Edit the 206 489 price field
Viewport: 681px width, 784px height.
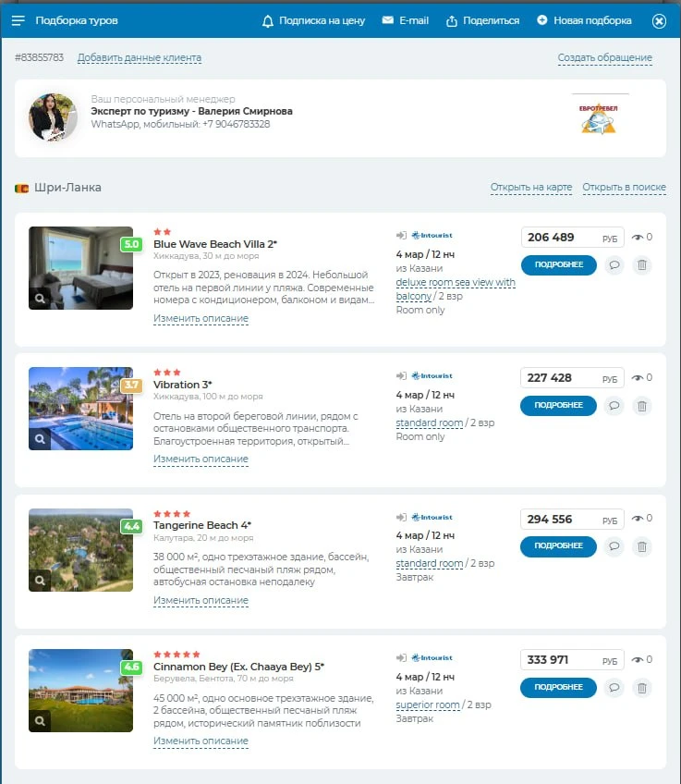click(x=572, y=238)
